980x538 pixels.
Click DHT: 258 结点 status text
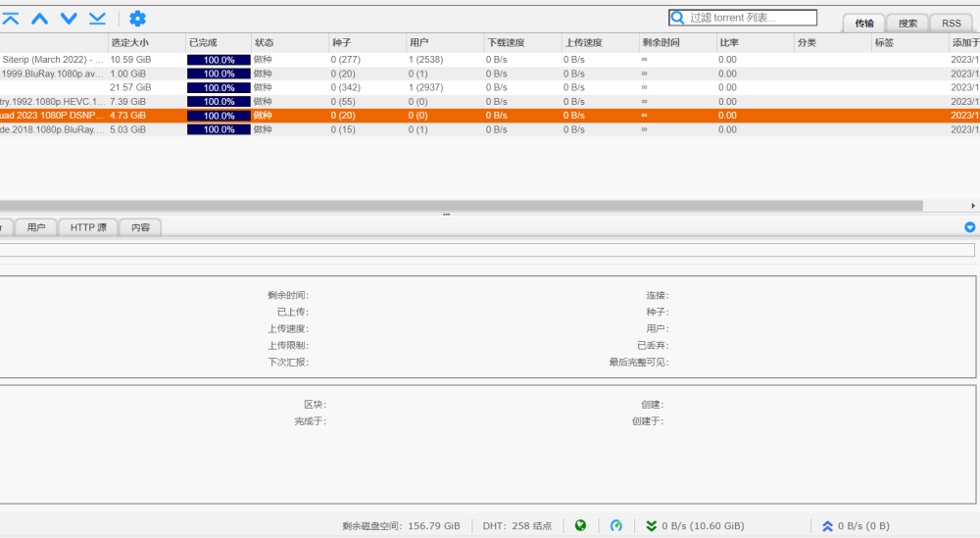pyautogui.click(x=516, y=526)
